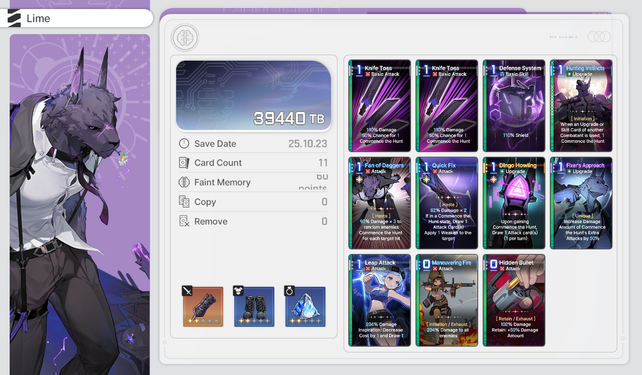Screen dimensions: 642x375
Task: Click the Faint Memory brain icon
Action: (x=184, y=182)
